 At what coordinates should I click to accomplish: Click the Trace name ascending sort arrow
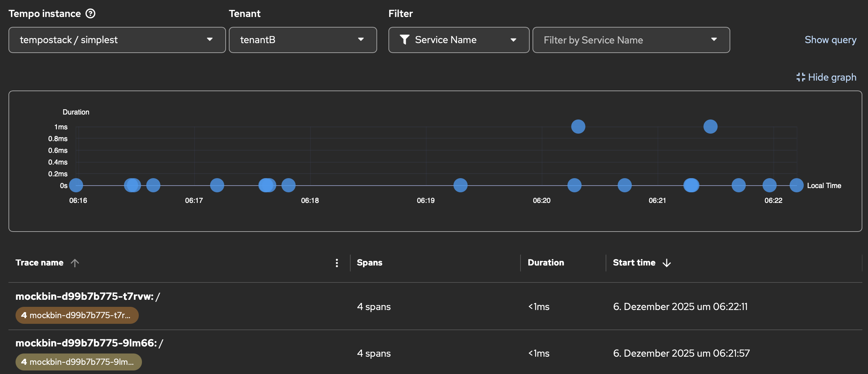tap(75, 263)
